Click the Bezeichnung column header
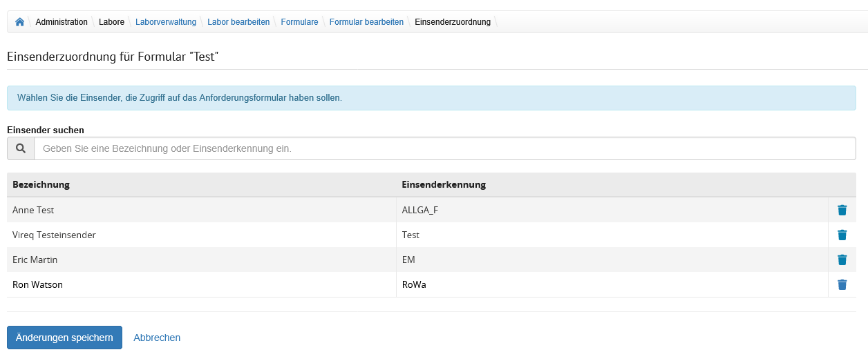The width and height of the screenshot is (868, 361). [41, 184]
